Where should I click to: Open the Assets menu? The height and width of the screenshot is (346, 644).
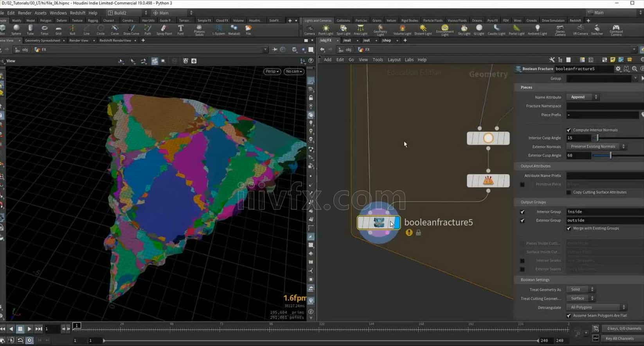coord(40,13)
